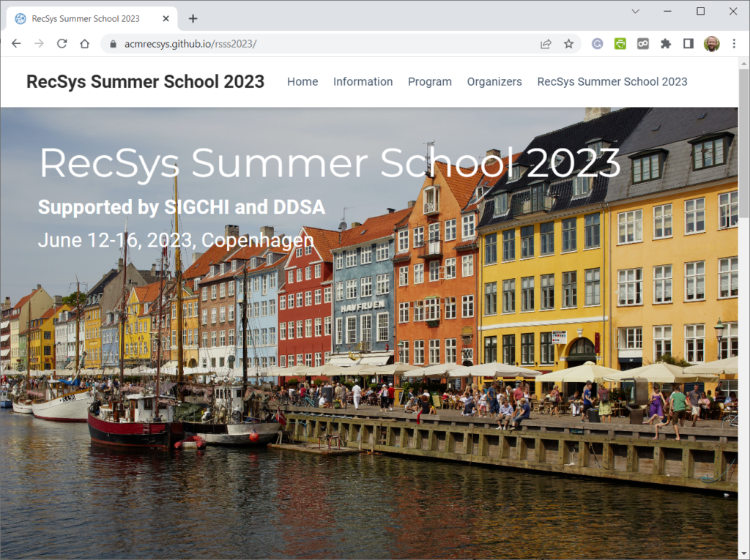This screenshot has height=560, width=750.
Task: Open the Program nav item
Action: [429, 82]
